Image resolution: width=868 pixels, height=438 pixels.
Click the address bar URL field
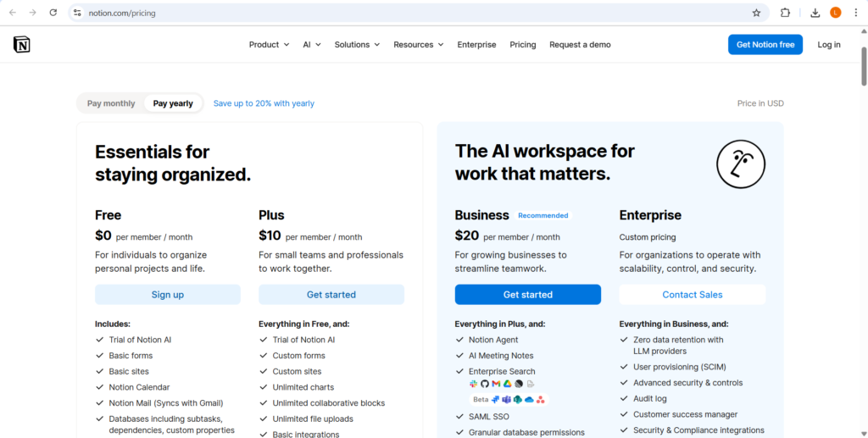pyautogui.click(x=407, y=13)
